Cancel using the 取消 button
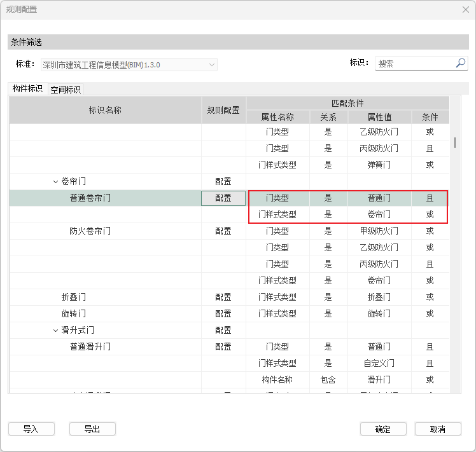This screenshot has height=452, width=476. (438, 429)
